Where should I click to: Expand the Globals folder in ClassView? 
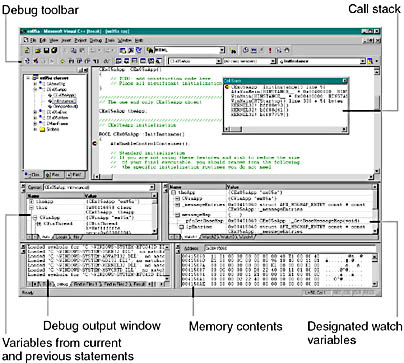(35, 129)
